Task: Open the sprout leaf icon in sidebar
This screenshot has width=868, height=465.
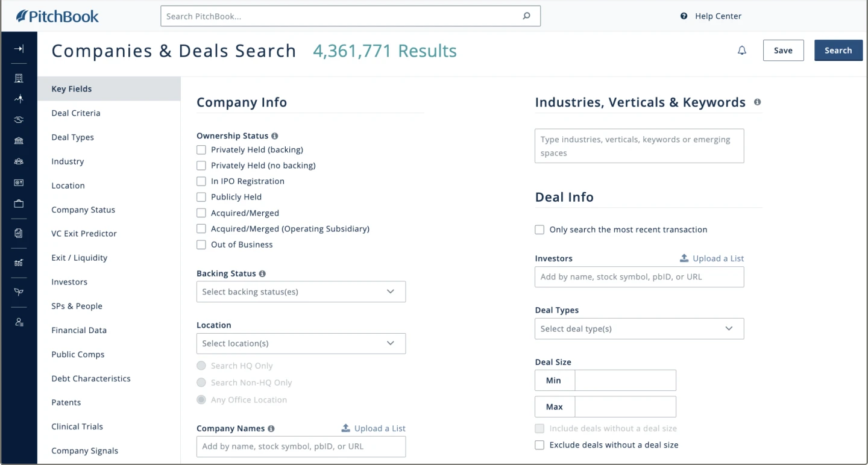Action: pos(19,292)
